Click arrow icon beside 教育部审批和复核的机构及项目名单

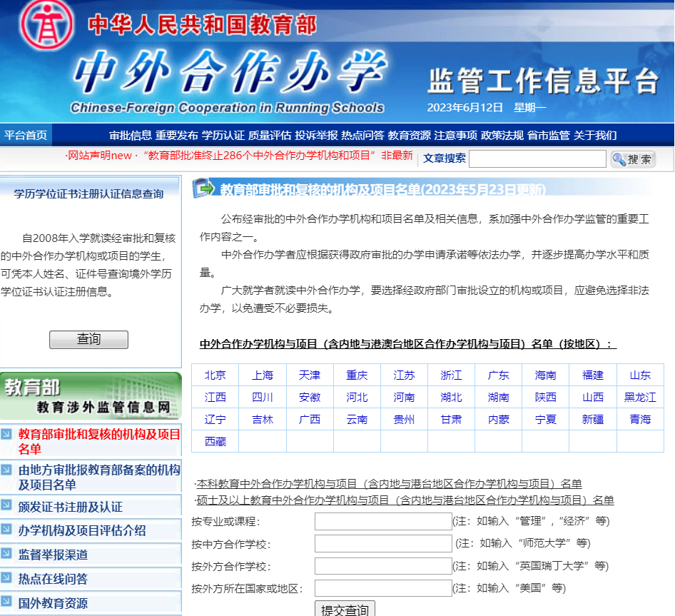coord(6,434)
